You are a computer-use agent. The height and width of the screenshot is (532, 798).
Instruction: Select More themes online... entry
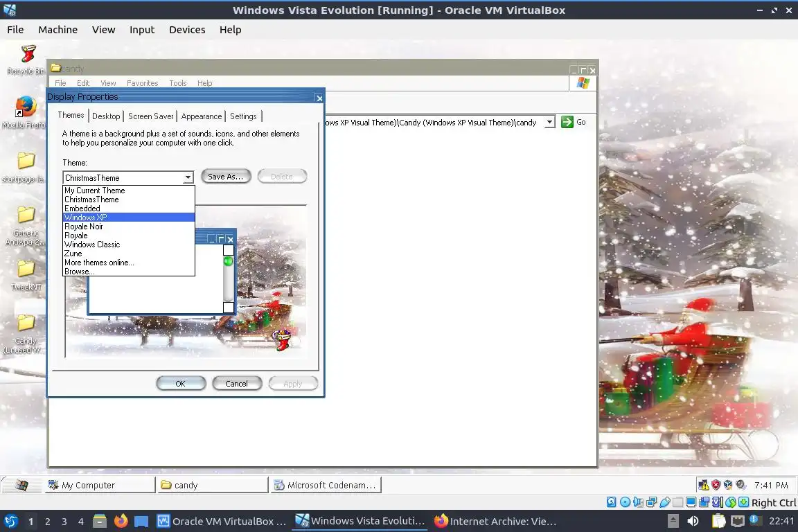[129, 263]
